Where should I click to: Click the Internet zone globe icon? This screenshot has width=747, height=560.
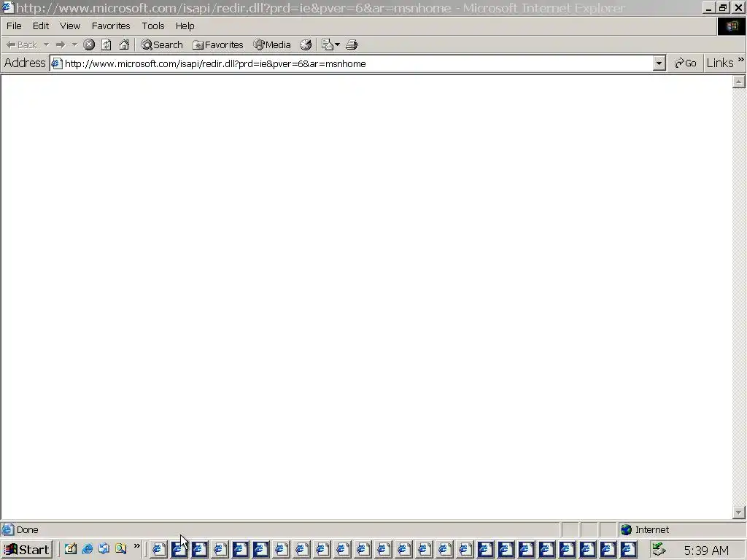pyautogui.click(x=627, y=529)
